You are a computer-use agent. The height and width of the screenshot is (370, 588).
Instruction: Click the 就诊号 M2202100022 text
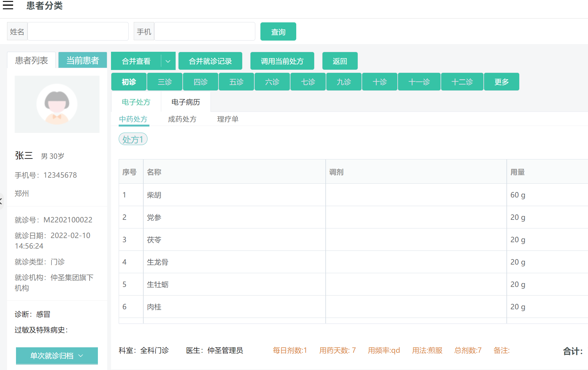click(x=53, y=220)
